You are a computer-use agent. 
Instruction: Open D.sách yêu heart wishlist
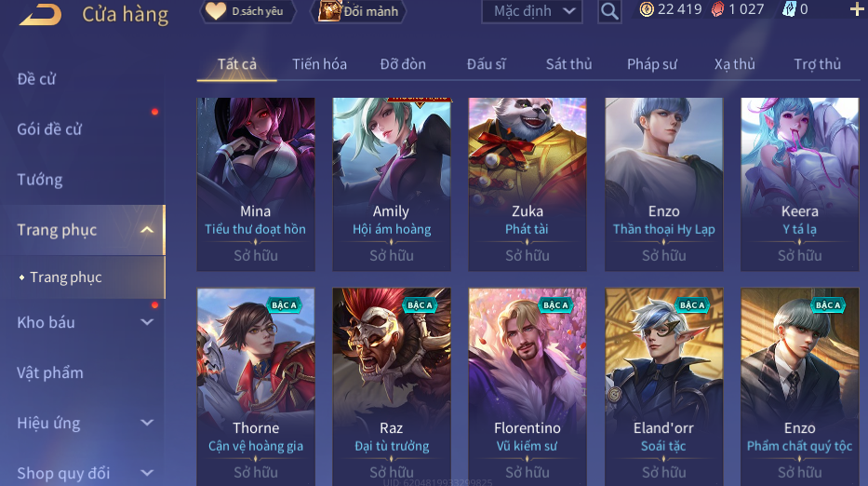click(247, 11)
